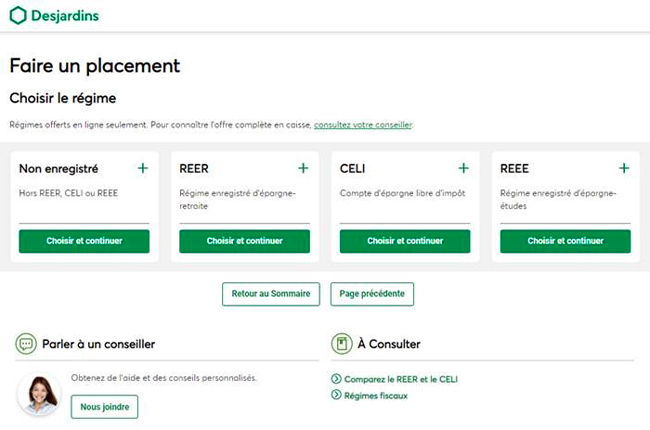
Task: Click the Page précédente button
Action: [372, 294]
